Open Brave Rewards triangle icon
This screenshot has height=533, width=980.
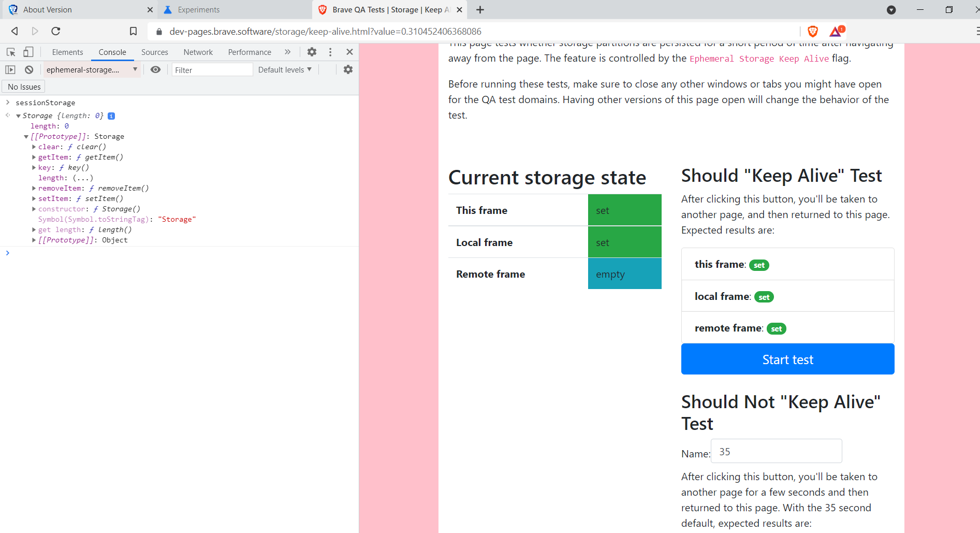tap(835, 31)
